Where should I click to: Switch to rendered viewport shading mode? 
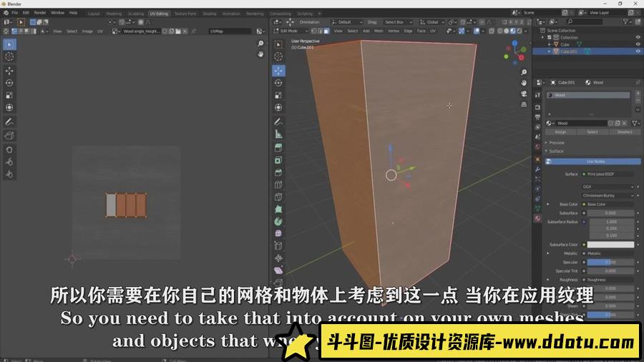tap(519, 31)
